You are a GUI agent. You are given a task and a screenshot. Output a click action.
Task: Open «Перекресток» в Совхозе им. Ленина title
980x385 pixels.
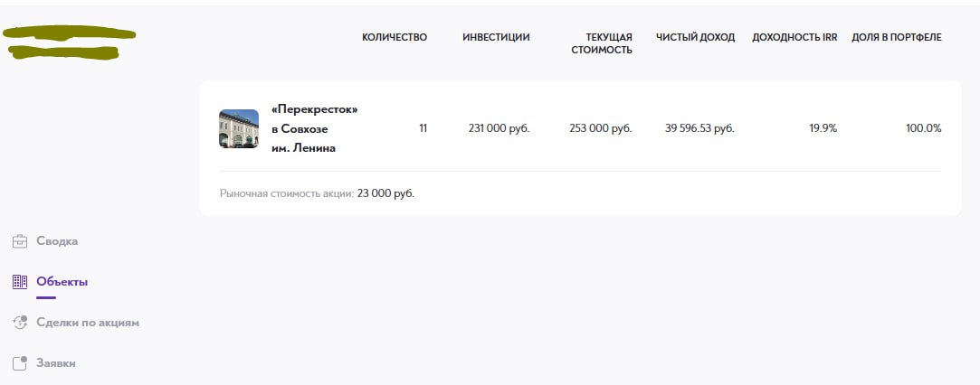[315, 128]
